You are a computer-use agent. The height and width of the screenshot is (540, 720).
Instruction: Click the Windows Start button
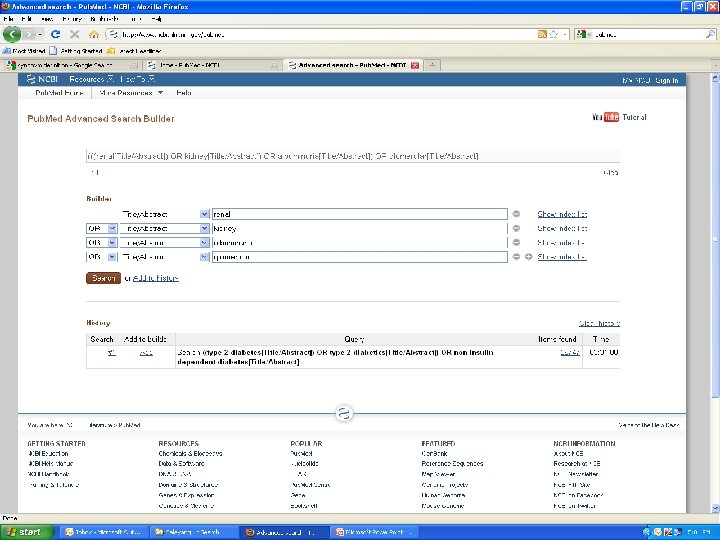coord(26,532)
